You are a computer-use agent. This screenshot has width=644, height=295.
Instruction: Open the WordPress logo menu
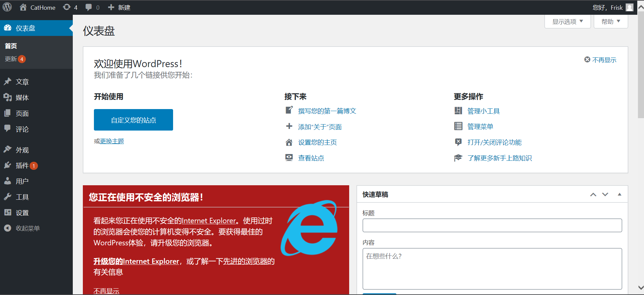pos(7,7)
